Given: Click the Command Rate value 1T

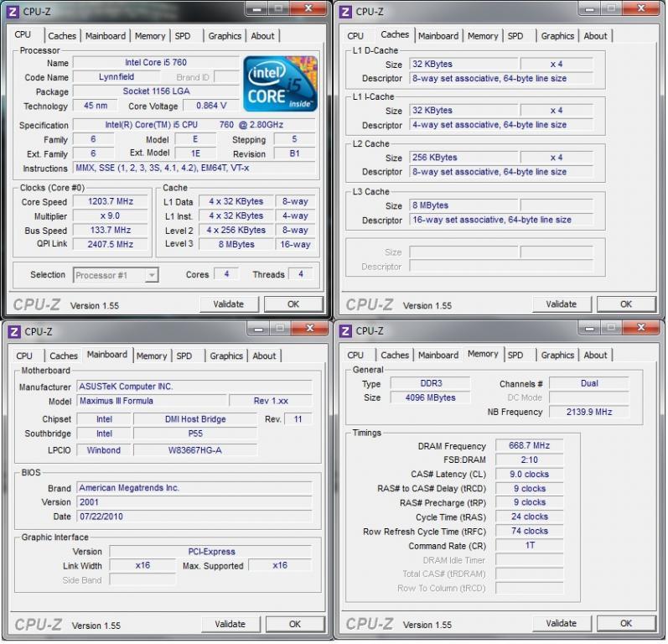Looking at the screenshot, I should (529, 546).
